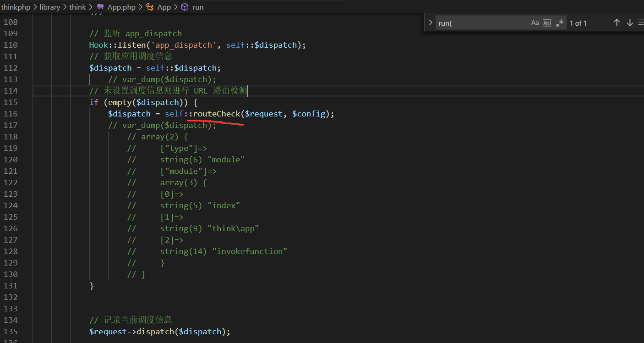Screen dimensions: 644x343
Task: Toggle Find in Selection icon
Action: click(641, 22)
